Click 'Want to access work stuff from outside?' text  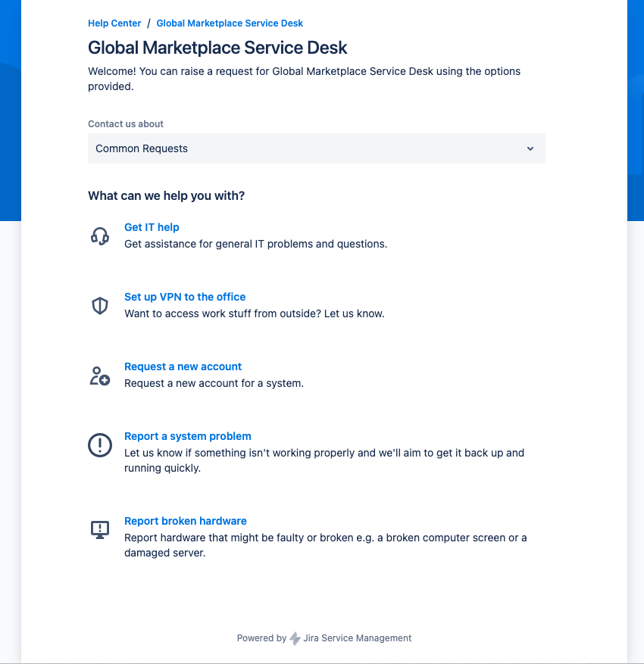[x=255, y=313]
